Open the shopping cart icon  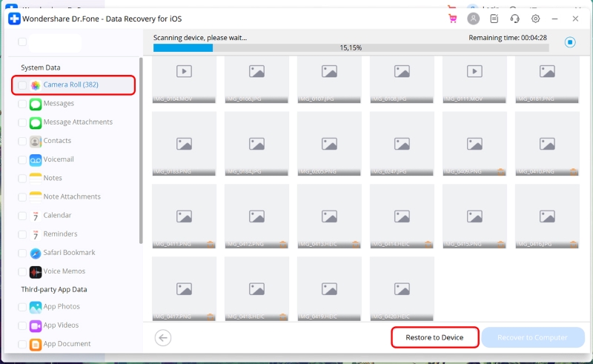tap(453, 19)
